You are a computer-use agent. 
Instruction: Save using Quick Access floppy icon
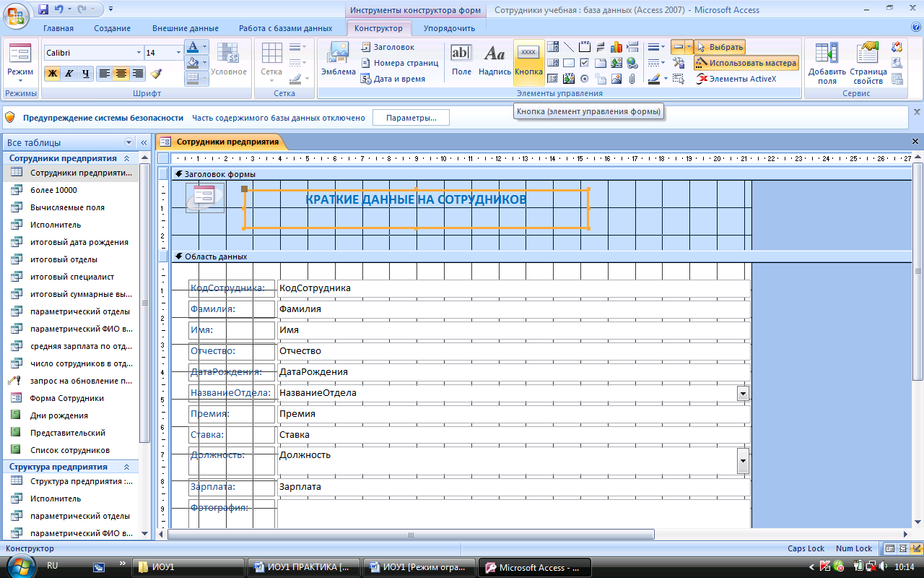43,9
